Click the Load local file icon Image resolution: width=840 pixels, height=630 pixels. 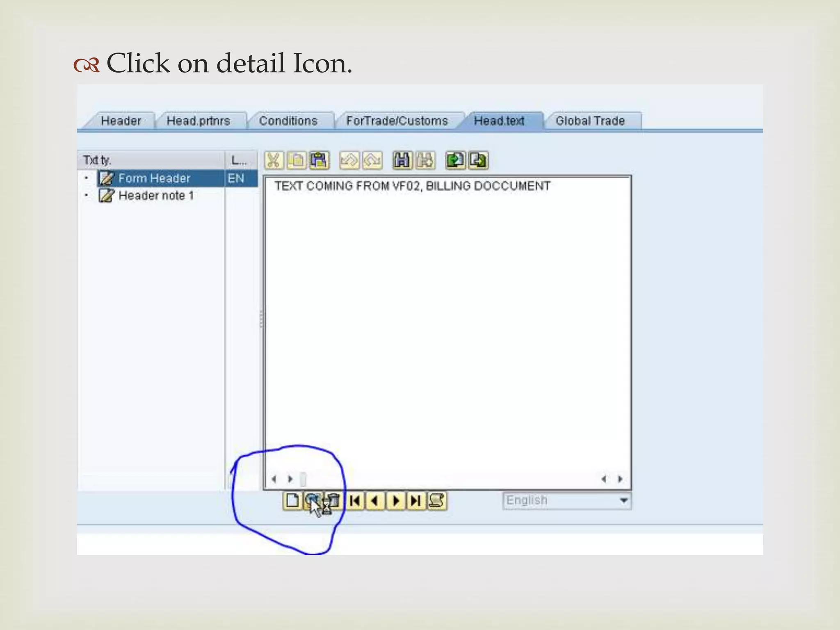455,160
